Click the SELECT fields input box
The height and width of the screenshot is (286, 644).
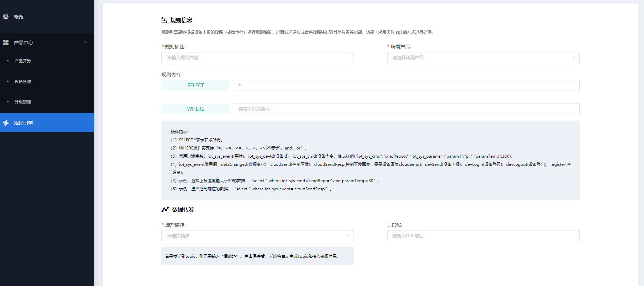(x=406, y=85)
